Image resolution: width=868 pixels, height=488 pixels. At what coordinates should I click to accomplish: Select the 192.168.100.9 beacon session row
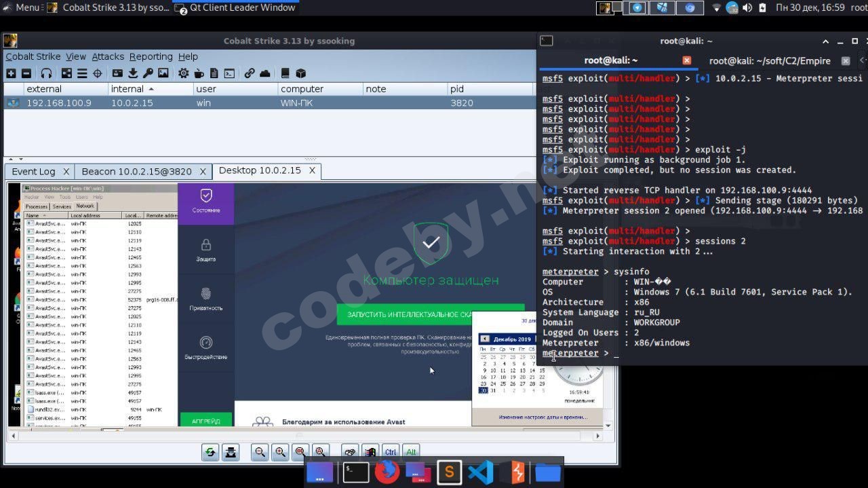click(x=269, y=103)
